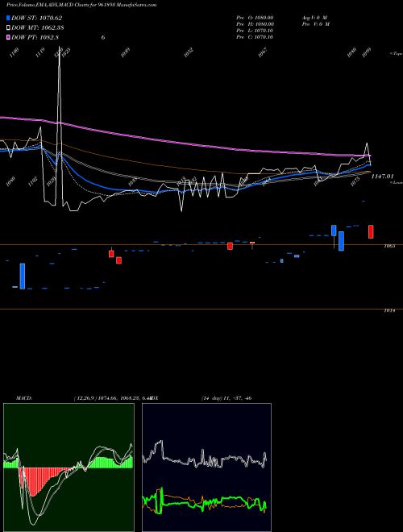Viewport: 403px width, 532px height.
Task: Click the DOW PT: 1082.8 label
Action: [35, 38]
